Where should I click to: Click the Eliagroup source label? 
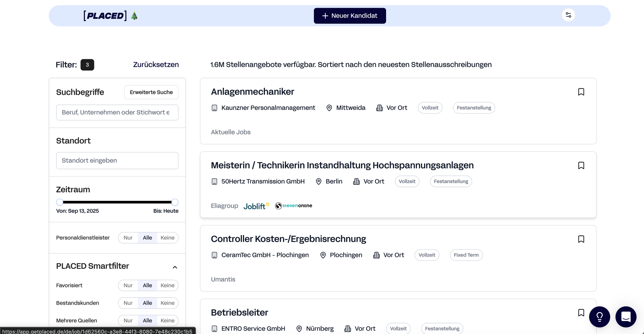pos(224,206)
